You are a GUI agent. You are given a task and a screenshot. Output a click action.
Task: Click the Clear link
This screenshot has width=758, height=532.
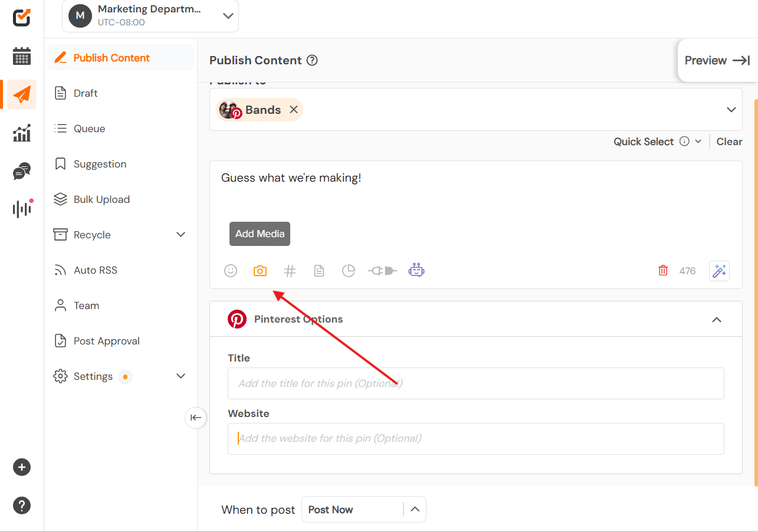click(729, 142)
